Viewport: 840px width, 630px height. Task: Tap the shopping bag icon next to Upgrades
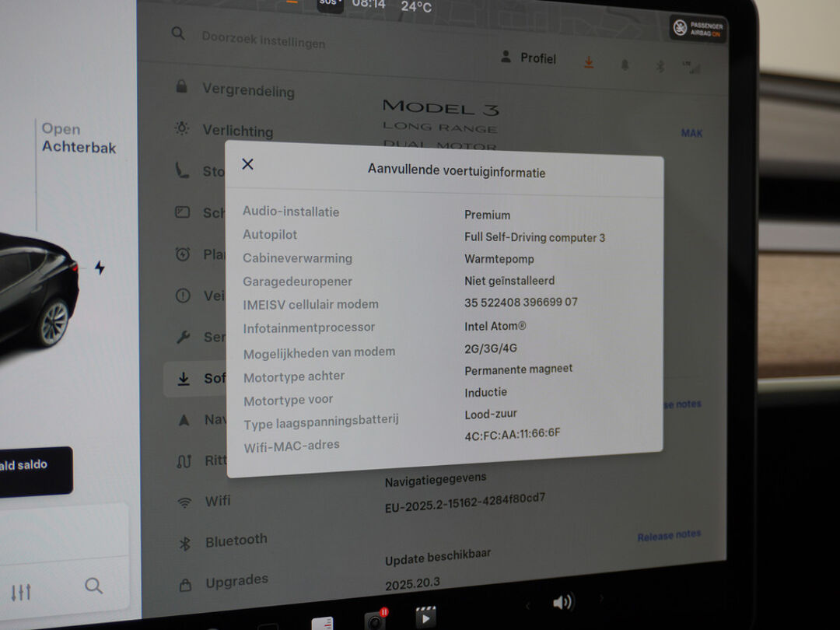[x=185, y=585]
